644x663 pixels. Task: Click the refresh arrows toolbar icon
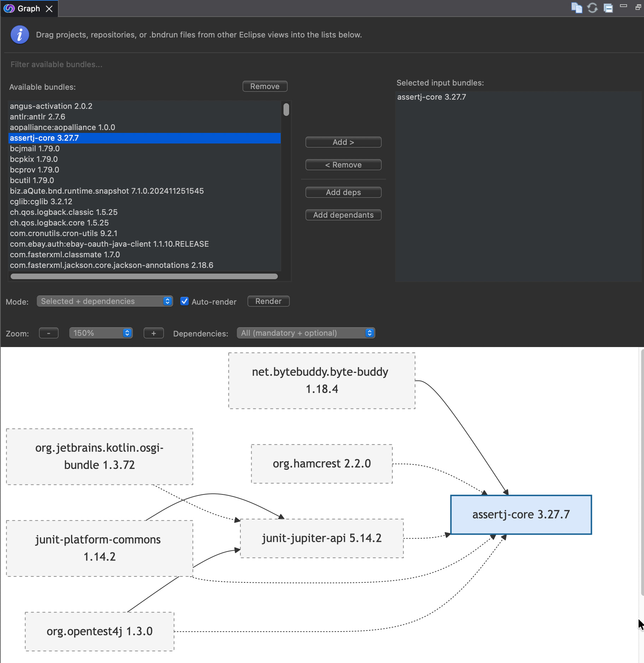pos(592,8)
